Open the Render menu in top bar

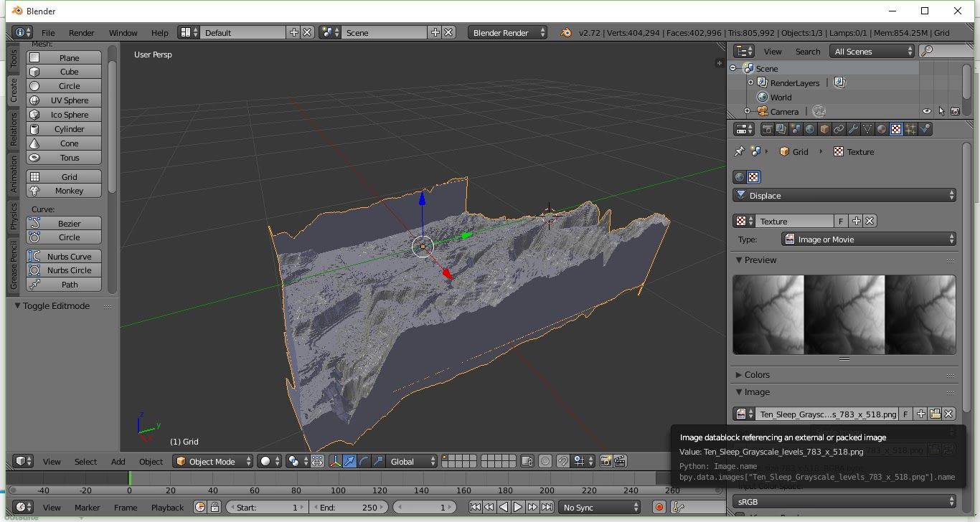pos(81,32)
